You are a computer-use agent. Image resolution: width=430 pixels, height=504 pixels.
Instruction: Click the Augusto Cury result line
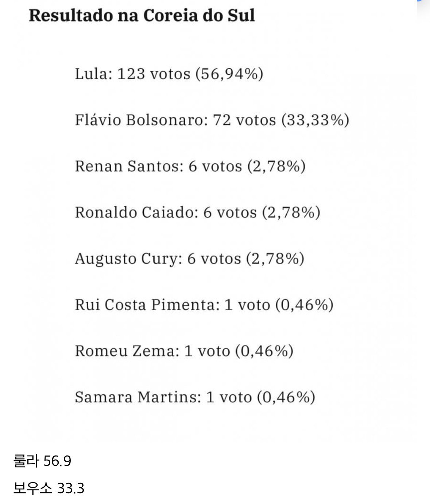[x=190, y=259]
